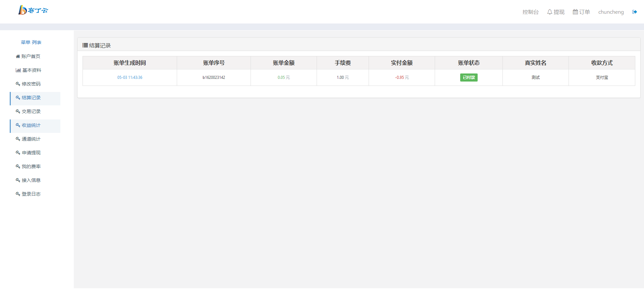This screenshot has height=305, width=644.
Task: Click the key icon beside 修改密码
Action: click(x=18, y=84)
